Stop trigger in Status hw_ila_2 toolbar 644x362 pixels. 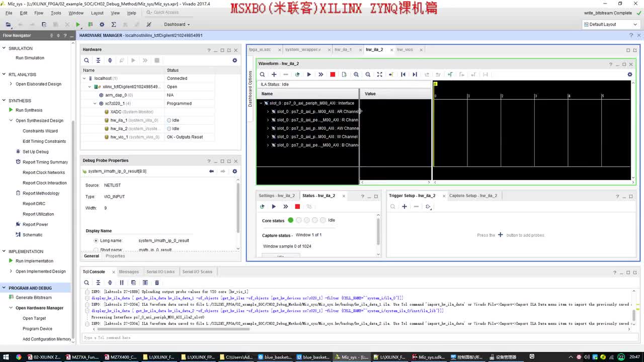coord(297,207)
